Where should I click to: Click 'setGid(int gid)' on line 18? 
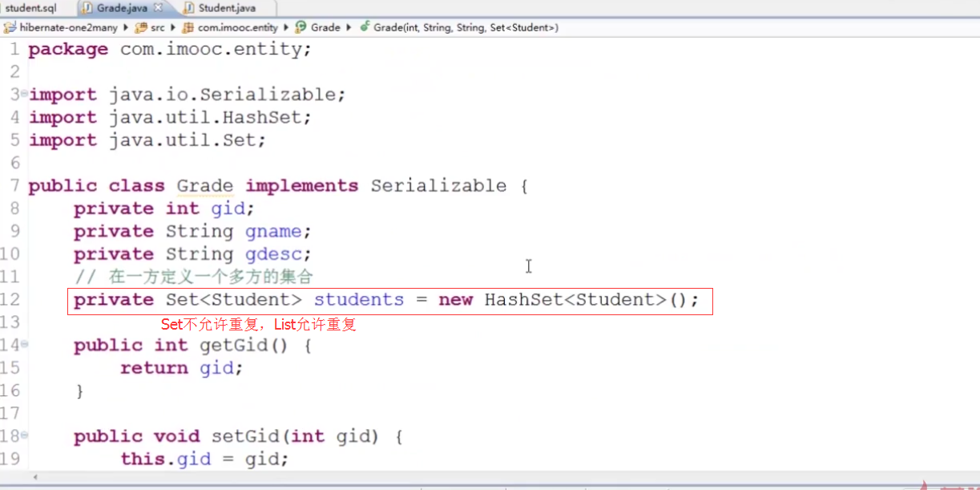pos(296,437)
